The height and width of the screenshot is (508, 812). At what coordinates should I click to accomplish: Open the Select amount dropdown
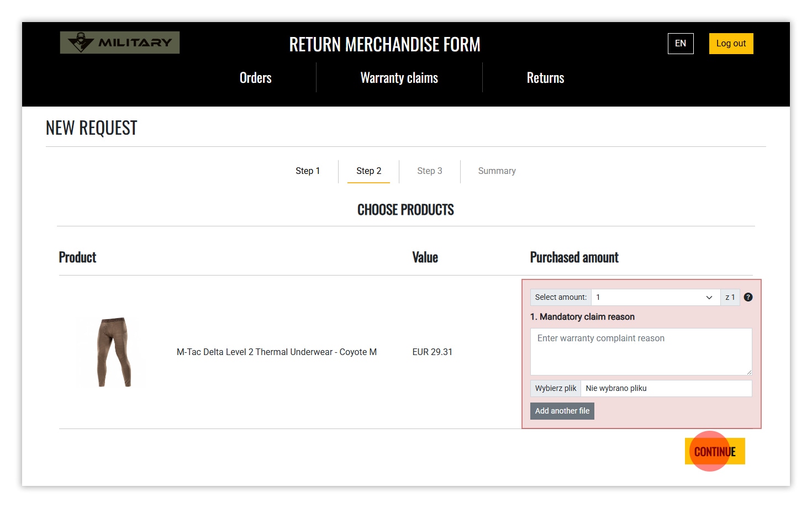655,297
